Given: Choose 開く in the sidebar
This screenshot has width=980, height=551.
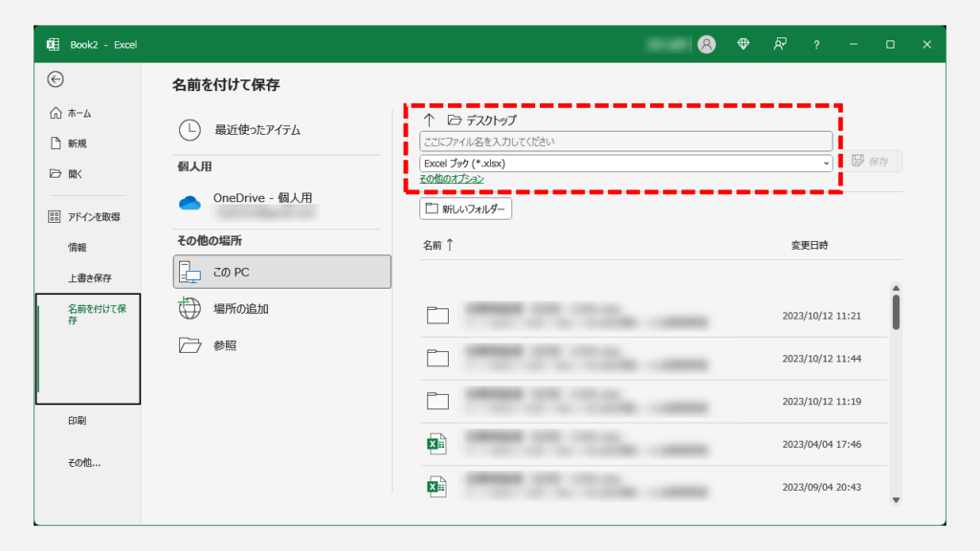Looking at the screenshot, I should (66, 174).
